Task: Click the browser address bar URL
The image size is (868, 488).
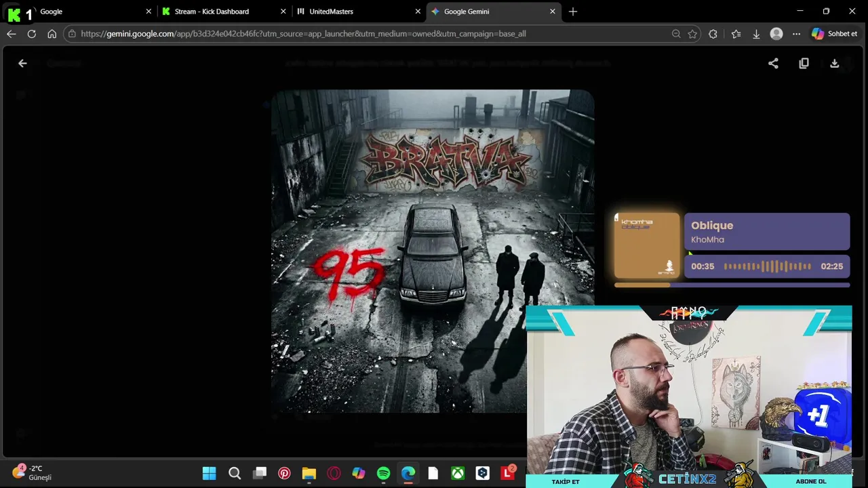Action: click(303, 34)
